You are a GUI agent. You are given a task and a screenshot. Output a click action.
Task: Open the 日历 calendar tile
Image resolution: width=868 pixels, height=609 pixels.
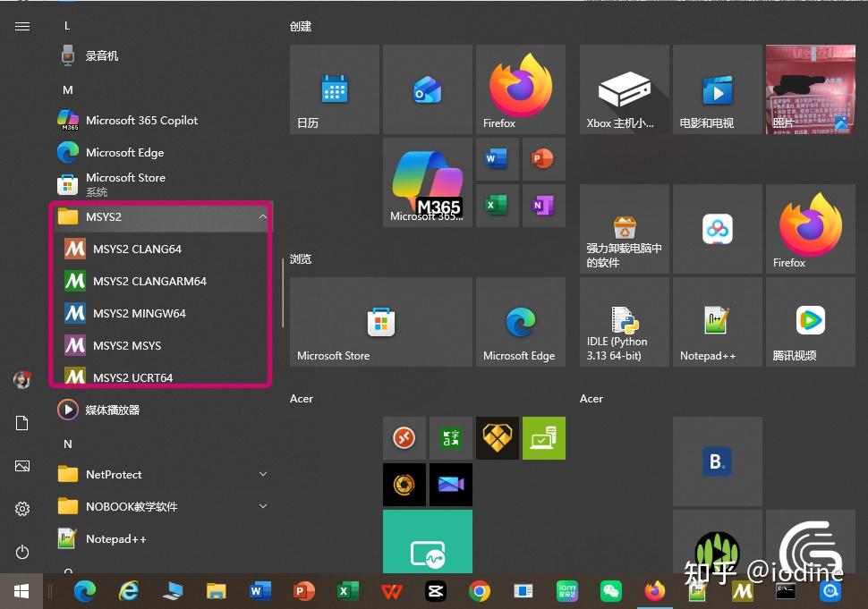[x=334, y=89]
